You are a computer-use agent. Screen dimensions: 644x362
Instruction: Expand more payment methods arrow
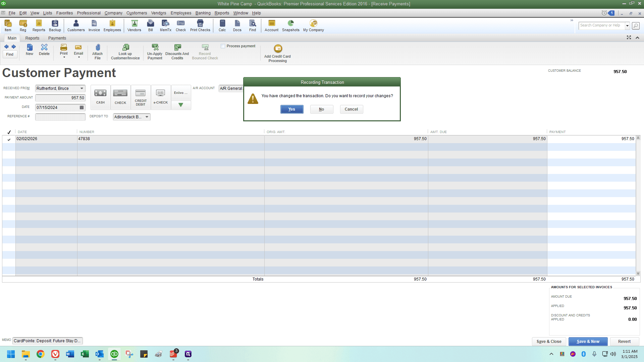coord(181,105)
